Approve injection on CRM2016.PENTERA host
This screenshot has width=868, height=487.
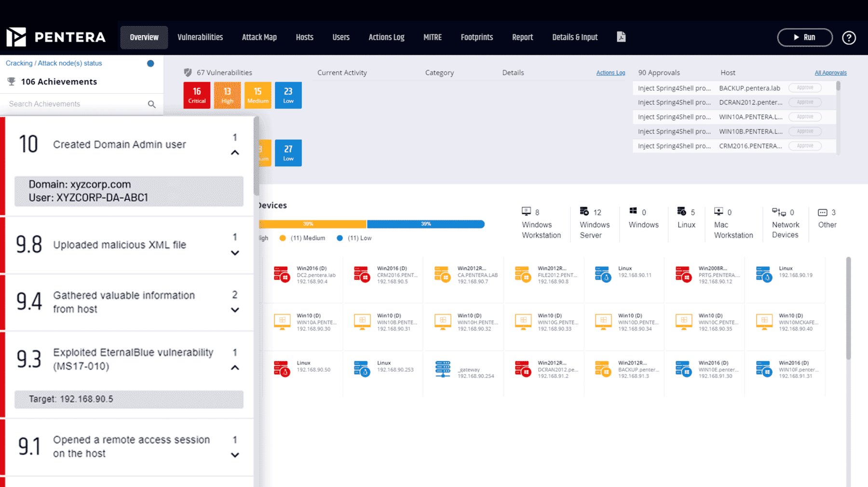pyautogui.click(x=805, y=146)
